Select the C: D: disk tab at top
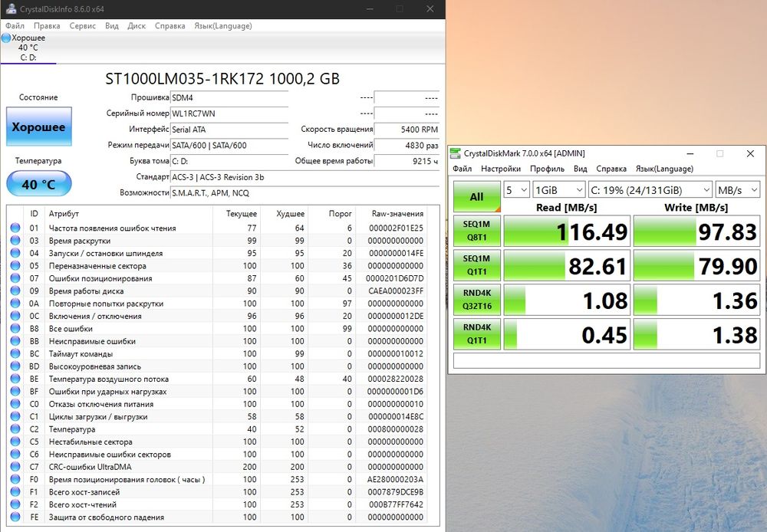Viewport: 767px width, 532px height. [x=28, y=48]
